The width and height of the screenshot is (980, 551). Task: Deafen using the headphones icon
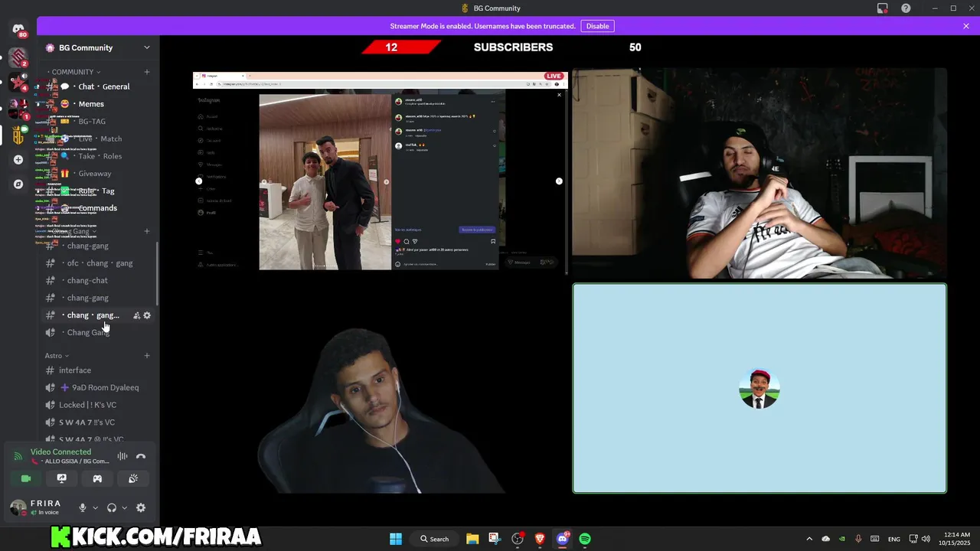[112, 507]
